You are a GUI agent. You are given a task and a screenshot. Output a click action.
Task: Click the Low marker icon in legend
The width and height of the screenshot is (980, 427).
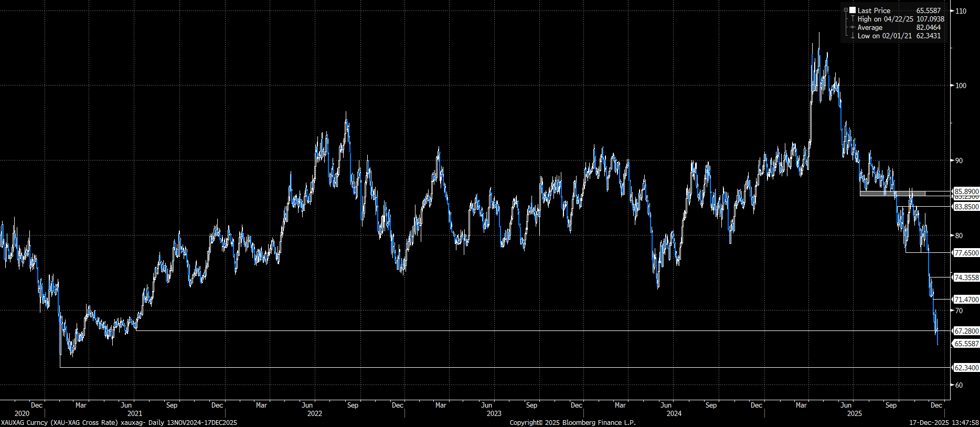(853, 36)
